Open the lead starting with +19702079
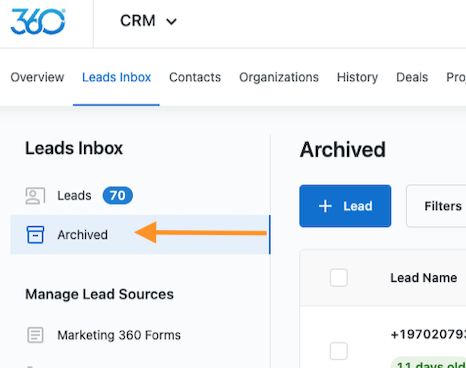Viewport: 466px width, 368px height. coord(428,334)
